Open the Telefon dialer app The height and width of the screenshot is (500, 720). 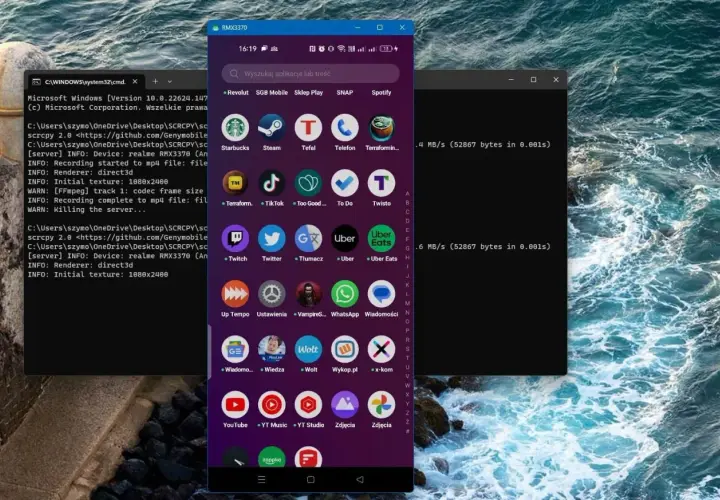click(x=345, y=128)
